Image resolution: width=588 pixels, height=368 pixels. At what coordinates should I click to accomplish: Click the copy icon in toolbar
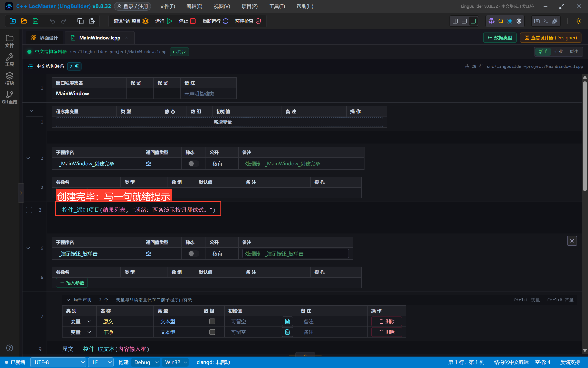coord(80,21)
